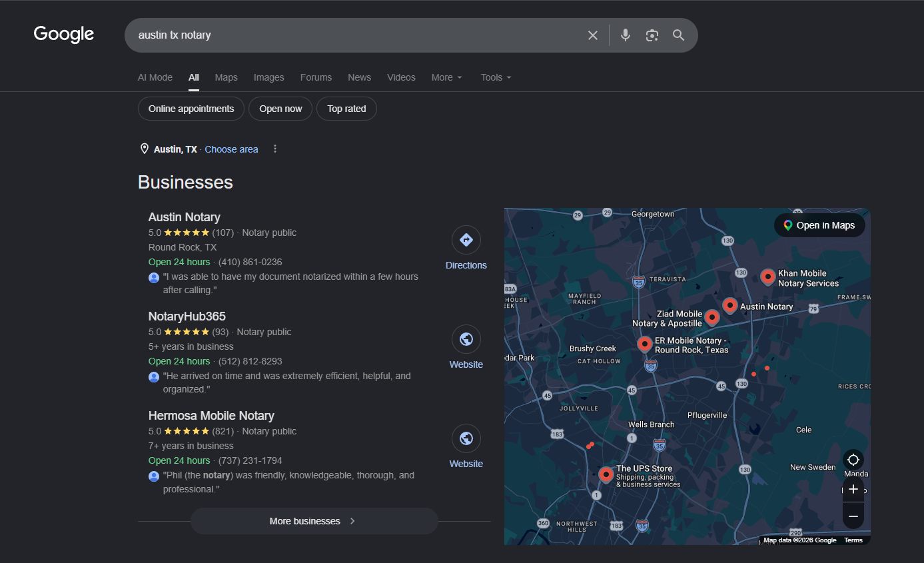
Task: Click phone number (410) 861-0236
Action: pos(250,262)
